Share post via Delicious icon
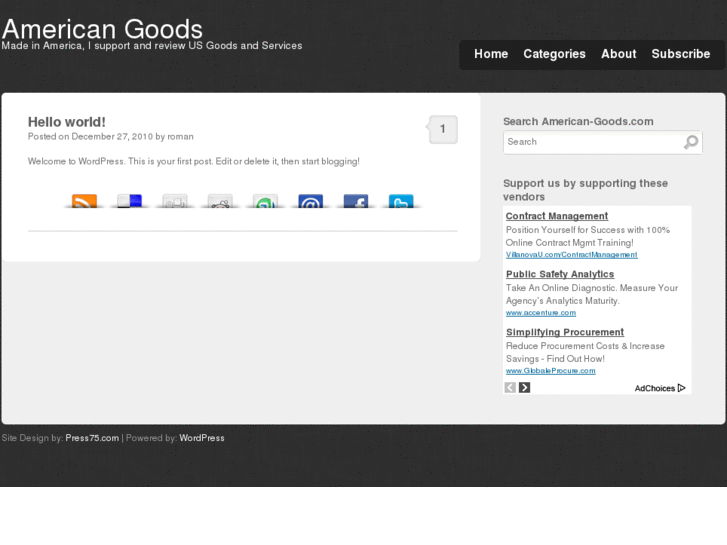 pos(130,202)
